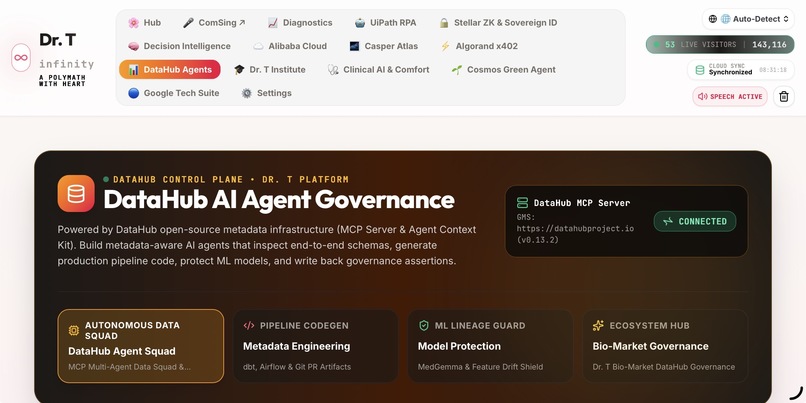
Task: Open the Cosmos Green Agent tab
Action: tap(504, 69)
